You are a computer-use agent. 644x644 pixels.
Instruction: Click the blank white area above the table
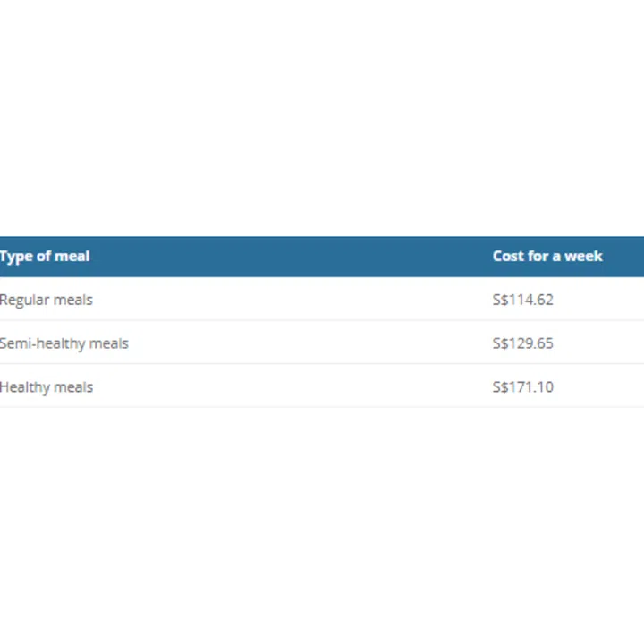click(322, 116)
